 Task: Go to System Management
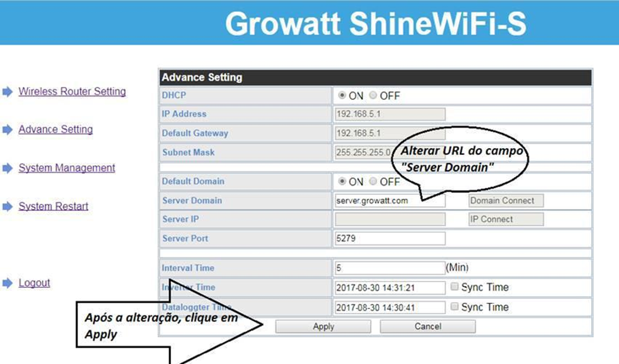[67, 168]
